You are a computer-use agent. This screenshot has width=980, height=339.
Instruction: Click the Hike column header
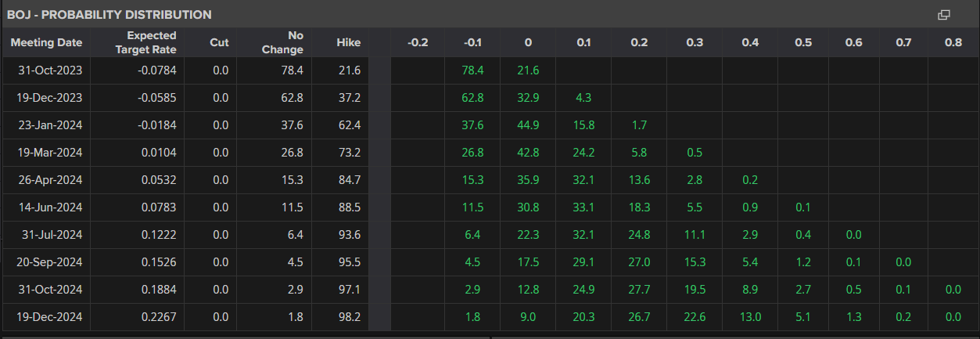pos(348,42)
